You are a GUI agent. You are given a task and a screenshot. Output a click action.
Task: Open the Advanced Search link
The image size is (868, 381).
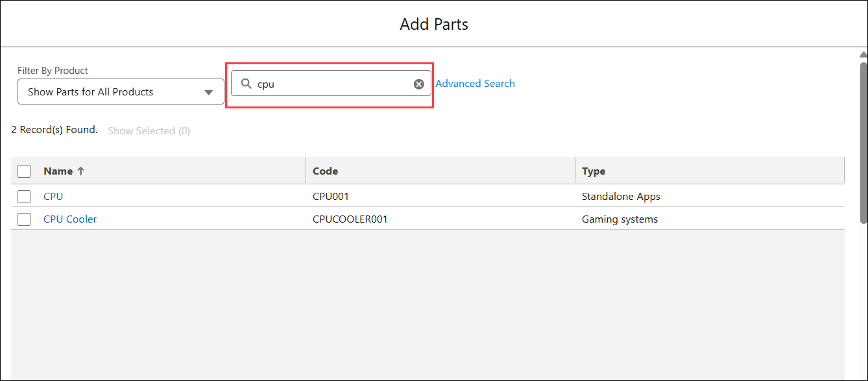click(475, 84)
